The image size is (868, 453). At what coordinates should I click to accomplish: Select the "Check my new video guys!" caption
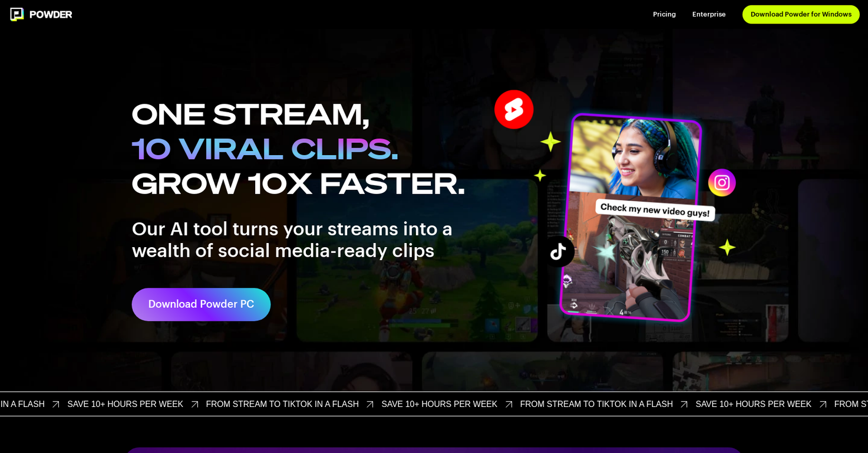pyautogui.click(x=655, y=210)
